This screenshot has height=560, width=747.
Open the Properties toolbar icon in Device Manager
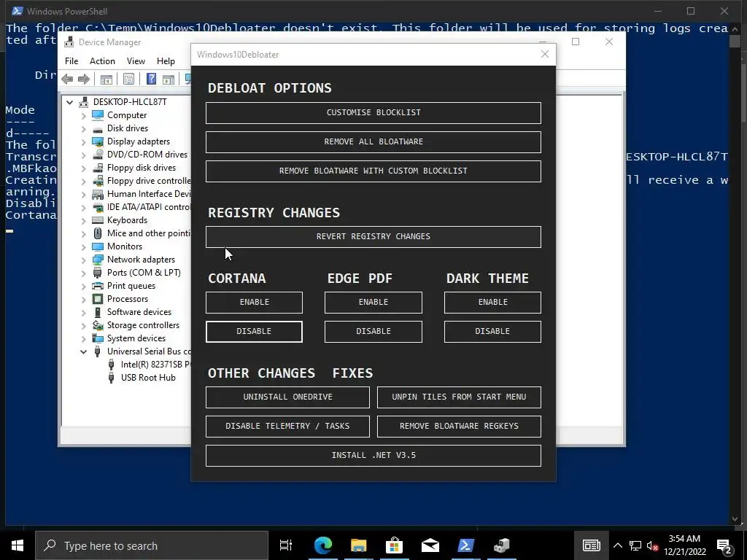click(128, 79)
